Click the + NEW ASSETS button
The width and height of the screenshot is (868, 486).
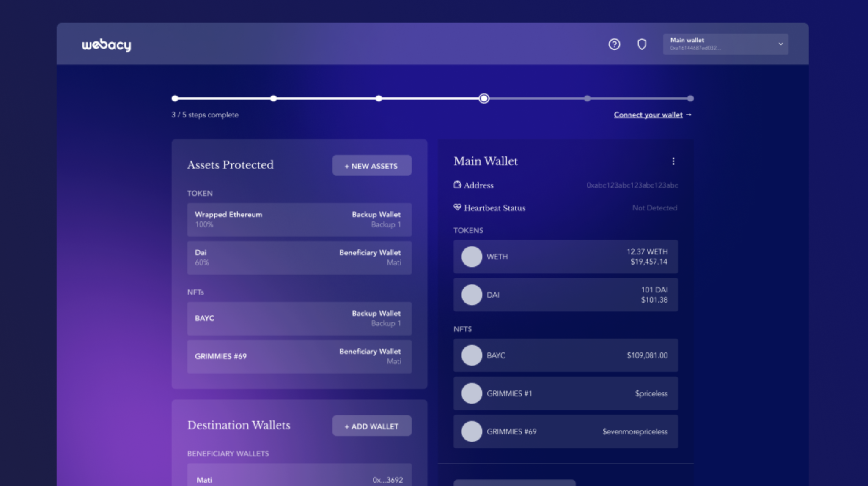point(371,166)
